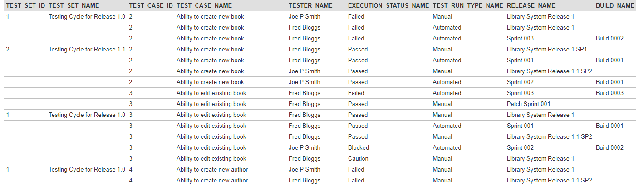This screenshot has width=644, height=187.
Task: Click the EXECUTION_STATUS_NAME column header
Action: click(x=388, y=6)
